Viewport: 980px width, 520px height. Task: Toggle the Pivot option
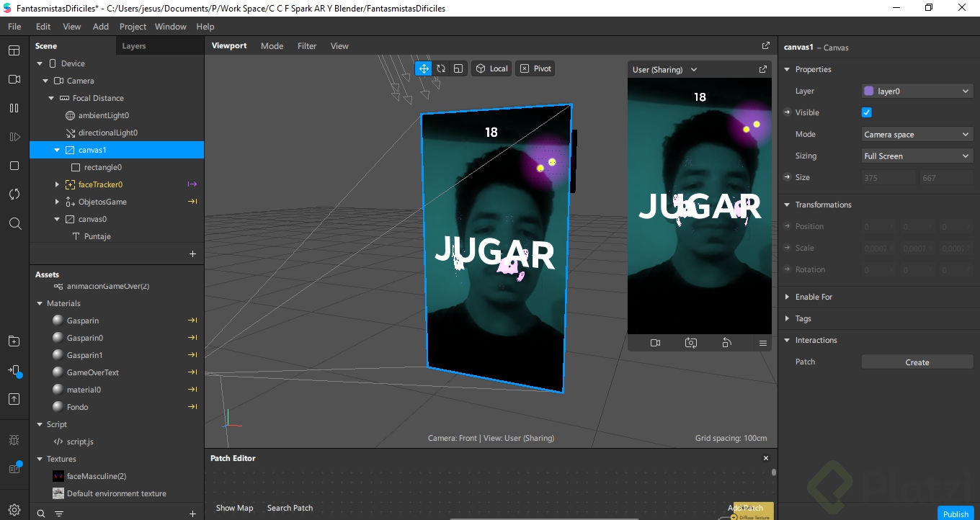point(535,68)
